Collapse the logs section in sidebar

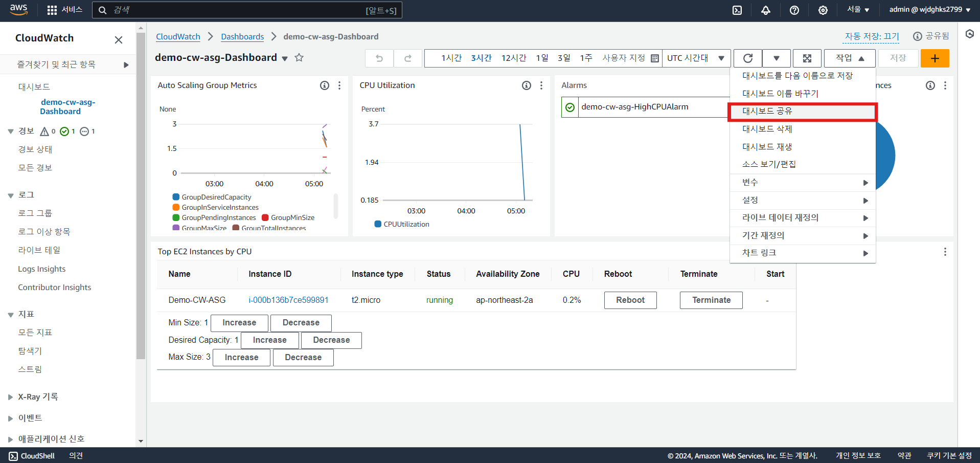pos(11,195)
